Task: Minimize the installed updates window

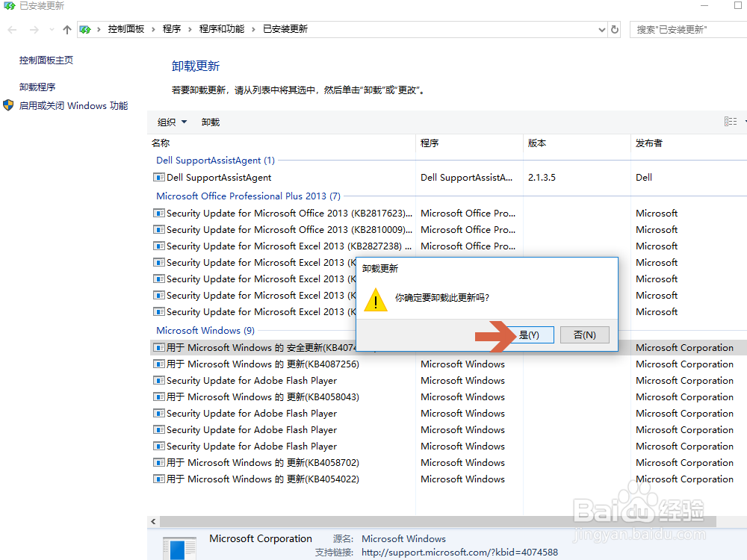Action: tap(704, 6)
